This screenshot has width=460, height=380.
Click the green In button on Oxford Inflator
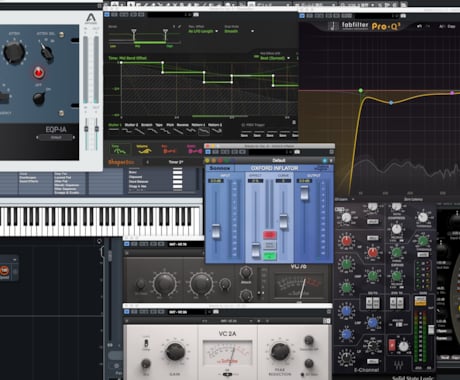coord(270,256)
